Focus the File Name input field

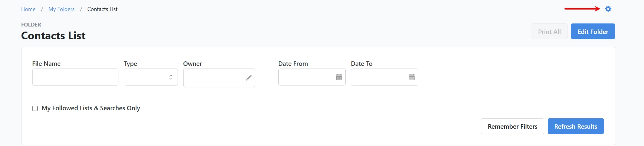click(x=75, y=77)
